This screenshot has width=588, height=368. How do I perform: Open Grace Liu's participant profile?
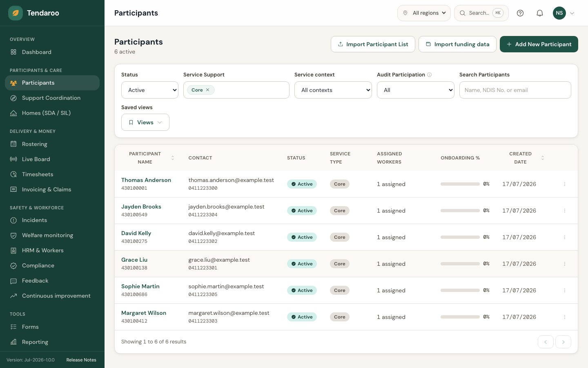click(x=134, y=260)
